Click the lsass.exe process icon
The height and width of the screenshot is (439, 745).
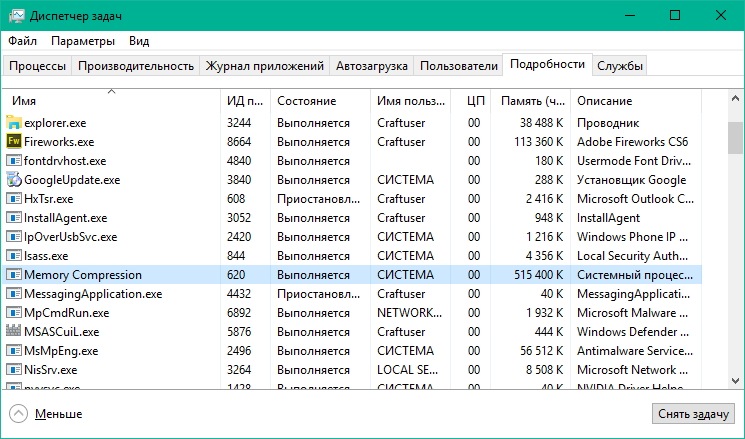tap(14, 256)
